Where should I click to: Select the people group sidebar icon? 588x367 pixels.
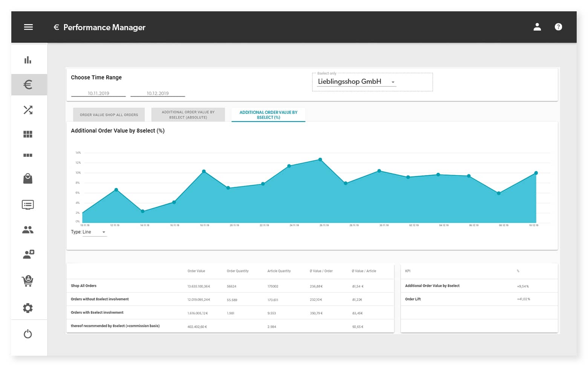pyautogui.click(x=28, y=230)
